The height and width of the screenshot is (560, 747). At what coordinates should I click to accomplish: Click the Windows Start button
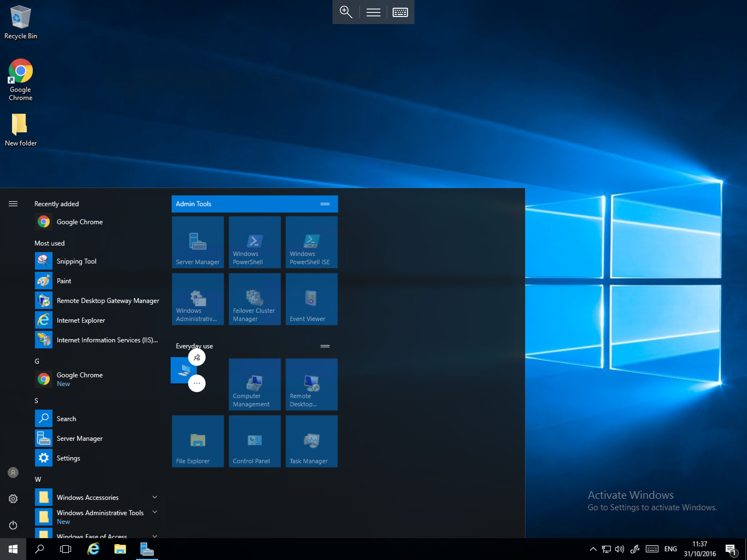(13, 549)
